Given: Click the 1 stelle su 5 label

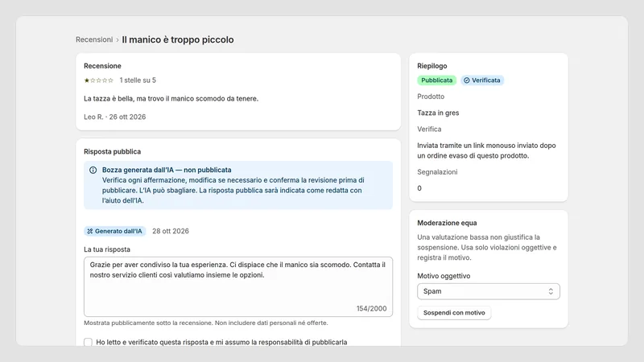Looking at the screenshot, I should pos(138,80).
